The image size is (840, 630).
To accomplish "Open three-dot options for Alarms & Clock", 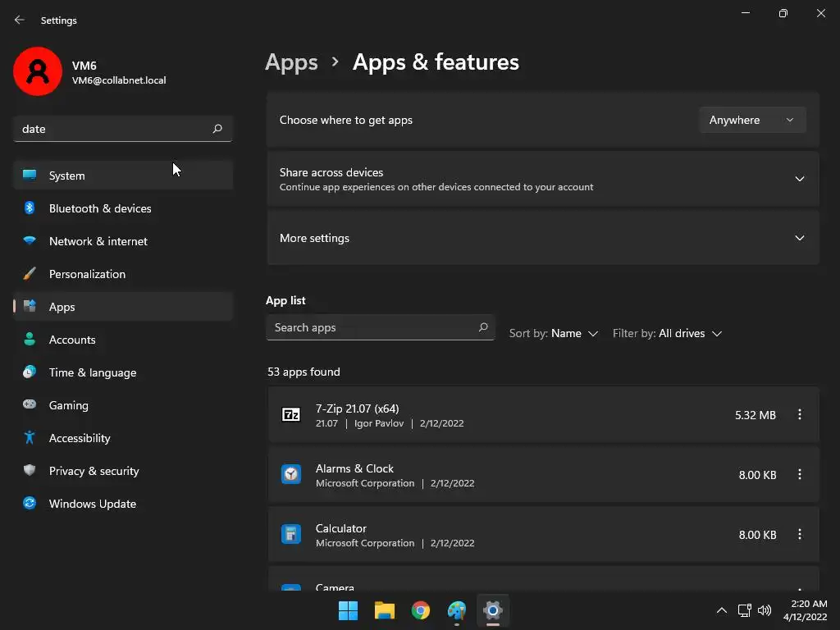I will (800, 475).
